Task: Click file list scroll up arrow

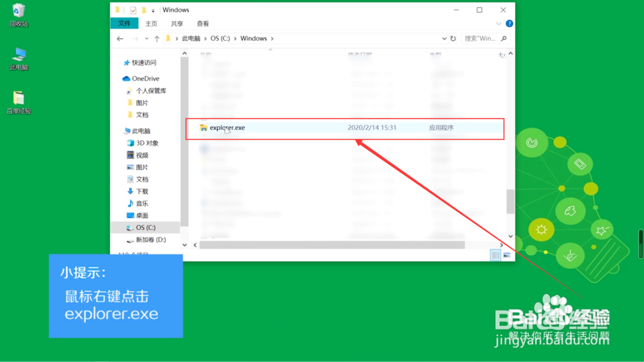Action: (x=511, y=53)
